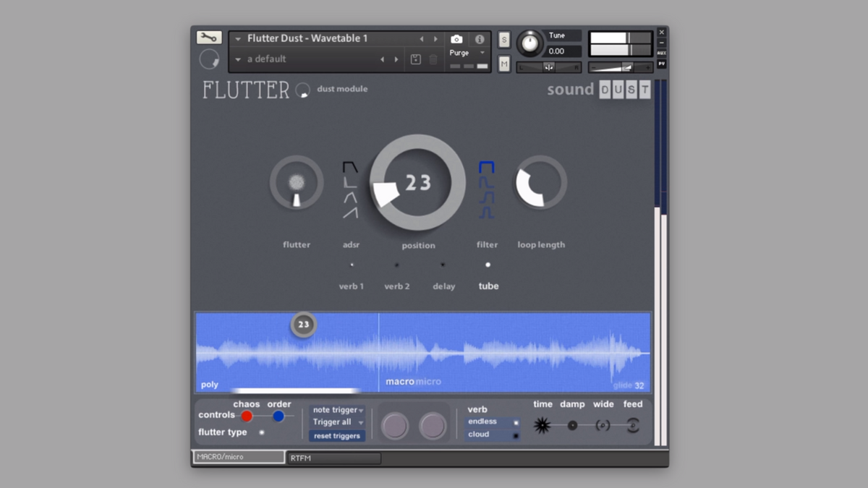Enable the delay effect dot
The image size is (868, 488).
click(443, 265)
